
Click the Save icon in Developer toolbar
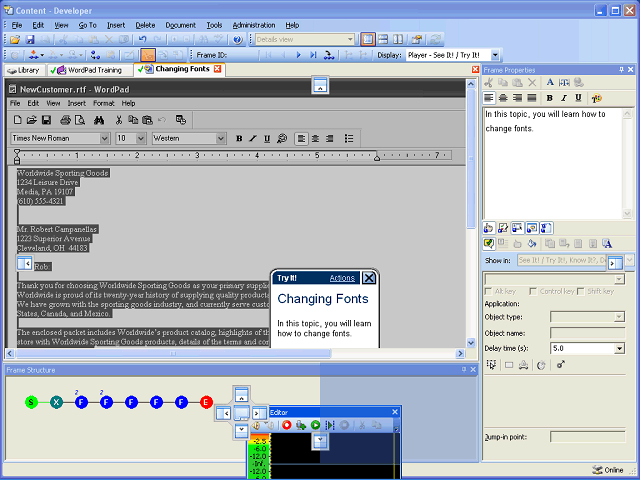click(x=30, y=40)
